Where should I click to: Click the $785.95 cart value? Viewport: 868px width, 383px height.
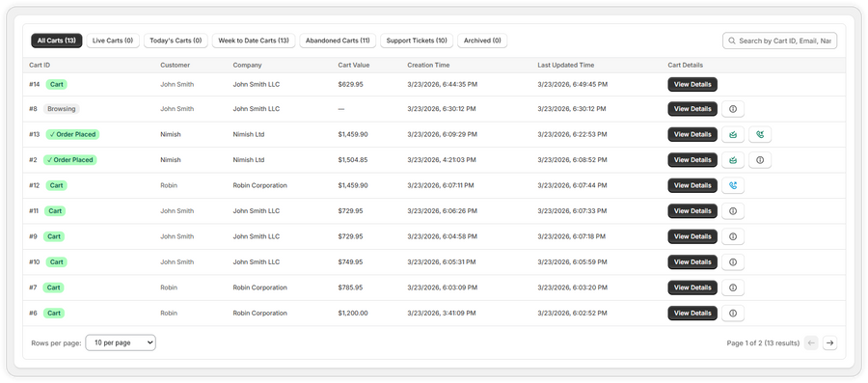(x=351, y=287)
